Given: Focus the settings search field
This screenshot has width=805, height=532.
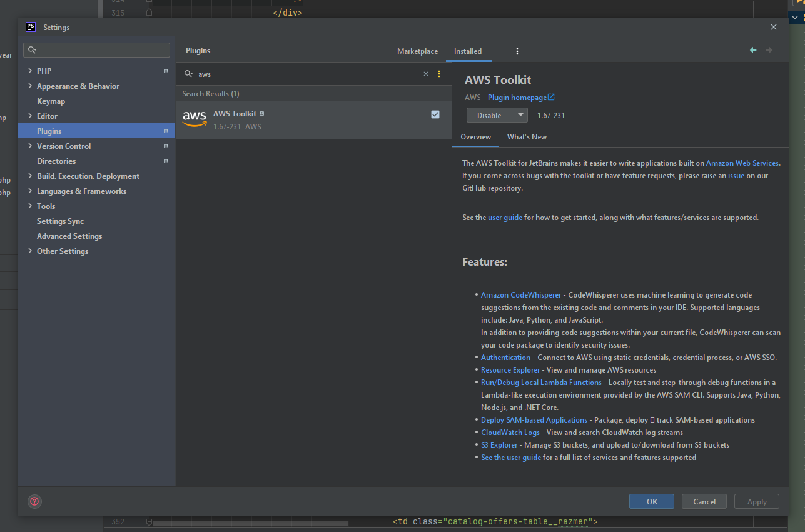Looking at the screenshot, I should [x=96, y=50].
